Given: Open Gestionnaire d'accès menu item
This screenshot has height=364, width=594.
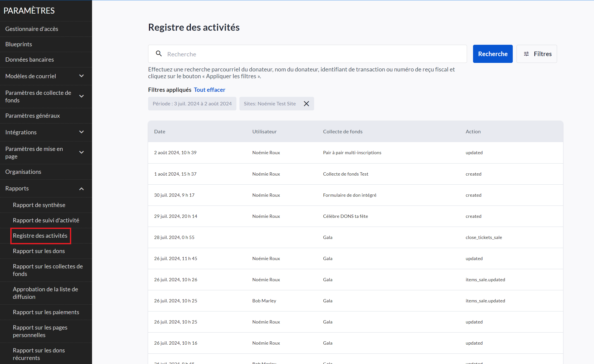Looking at the screenshot, I should pos(32,29).
